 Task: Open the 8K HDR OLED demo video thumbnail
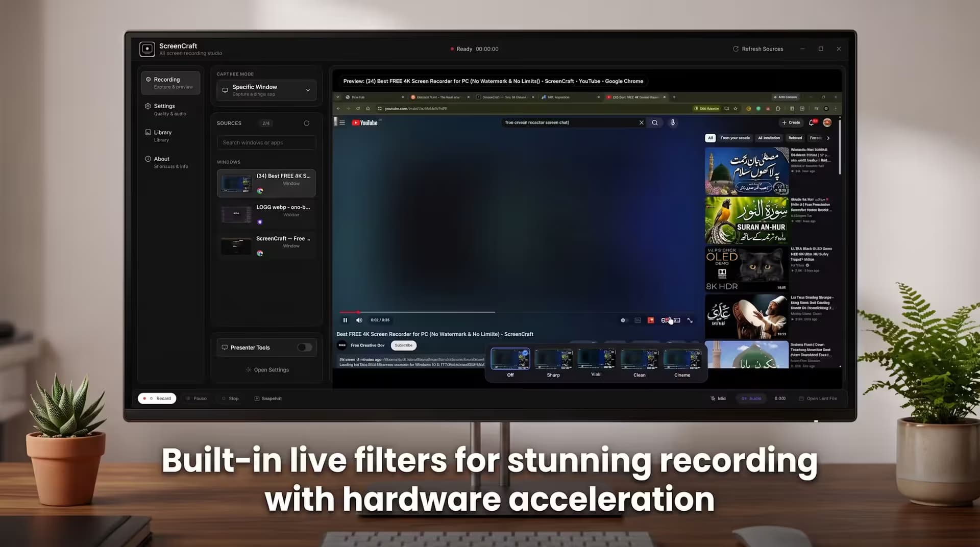click(746, 269)
